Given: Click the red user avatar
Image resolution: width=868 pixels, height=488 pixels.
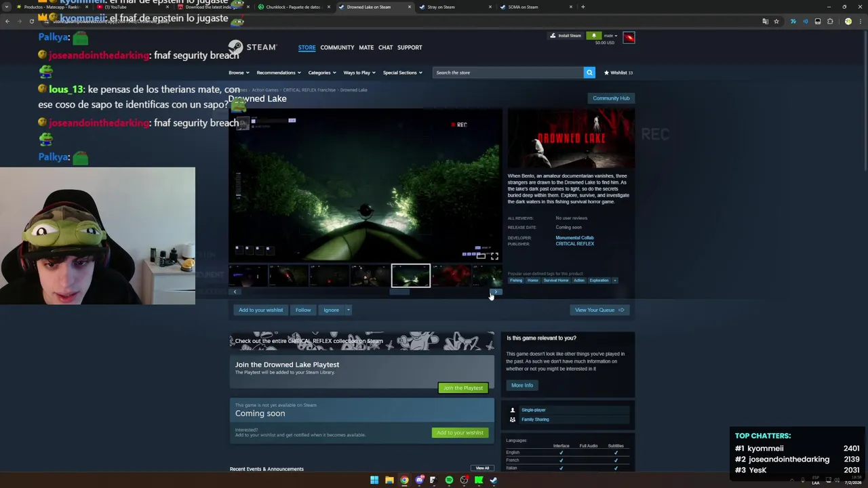Looking at the screenshot, I should 629,37.
